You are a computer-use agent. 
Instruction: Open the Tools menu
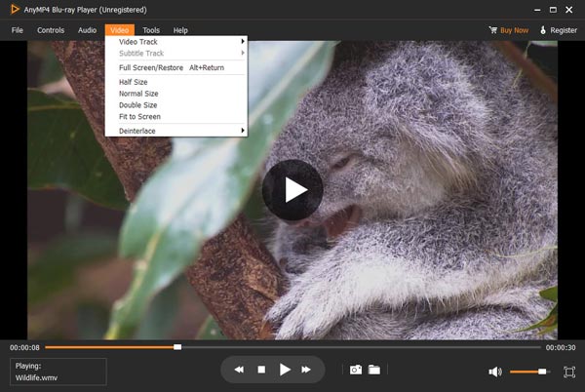pos(151,30)
